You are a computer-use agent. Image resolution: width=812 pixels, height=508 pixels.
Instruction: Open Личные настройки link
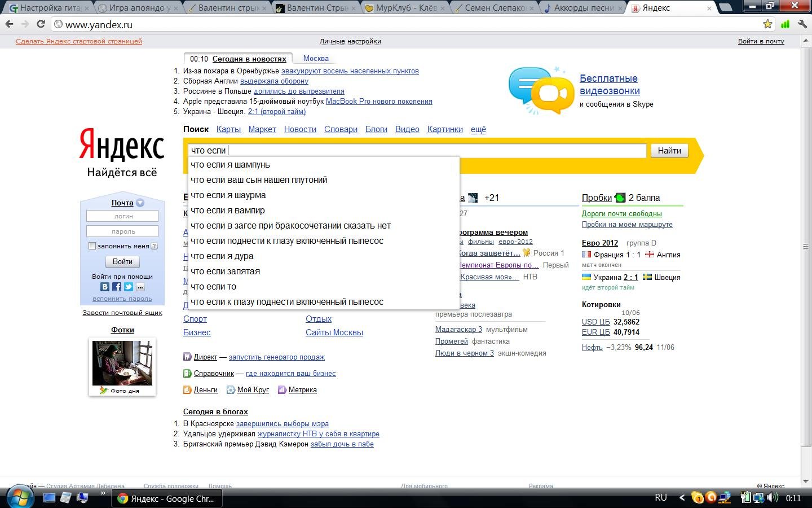point(350,41)
